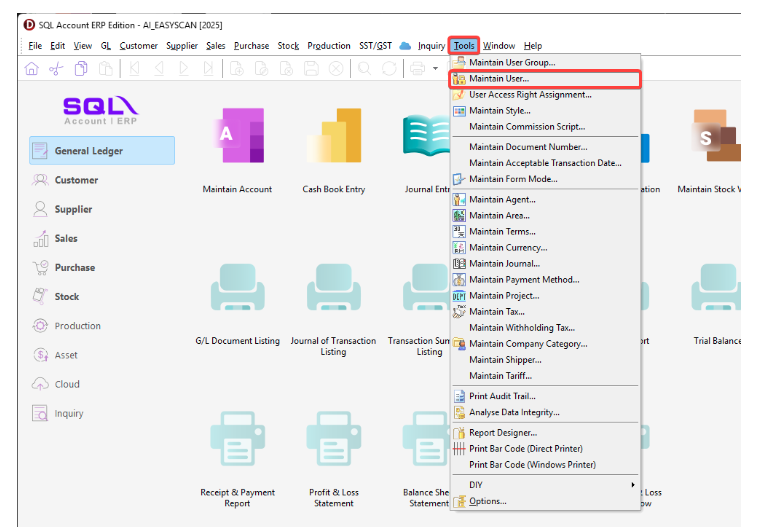
Task: Open the Purchase menu in menu bar
Action: 252,46
